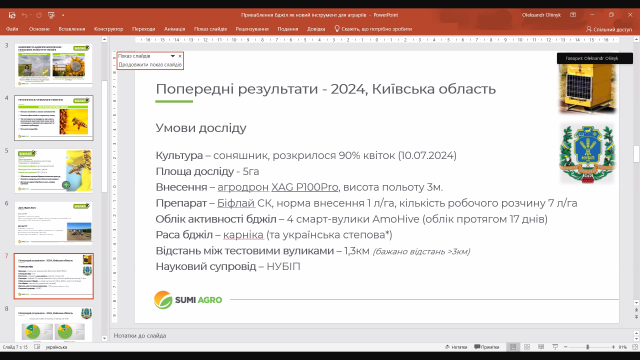Viewport: 640px width, 360px height.
Task: Close the Показ слайдів floating toolbar
Action: (x=180, y=56)
